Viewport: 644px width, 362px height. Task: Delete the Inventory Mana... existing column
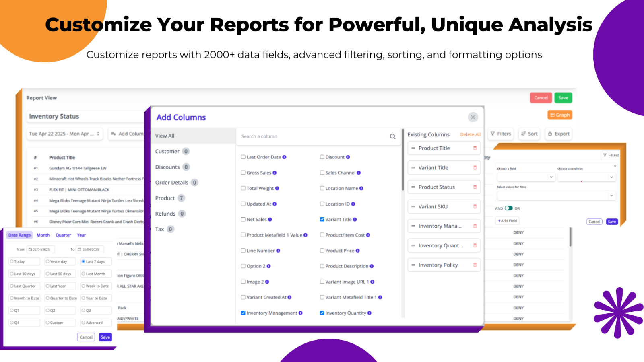pyautogui.click(x=475, y=226)
